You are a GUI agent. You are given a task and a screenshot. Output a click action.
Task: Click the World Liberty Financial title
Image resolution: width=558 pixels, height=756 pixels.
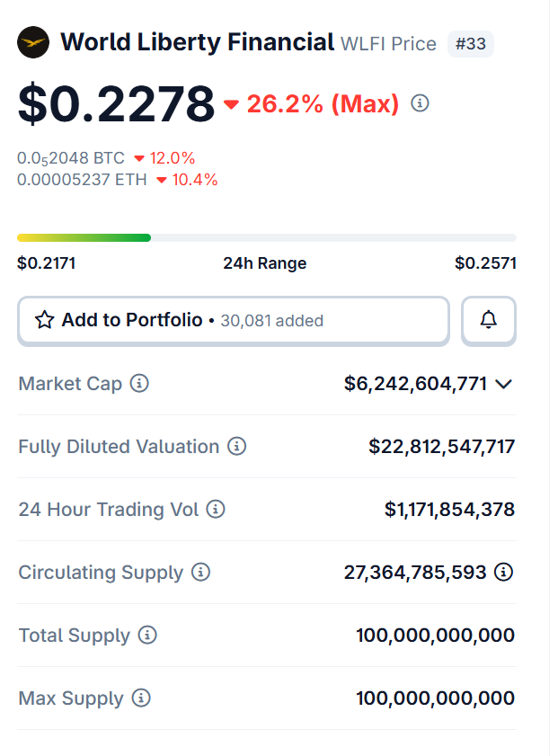198,42
